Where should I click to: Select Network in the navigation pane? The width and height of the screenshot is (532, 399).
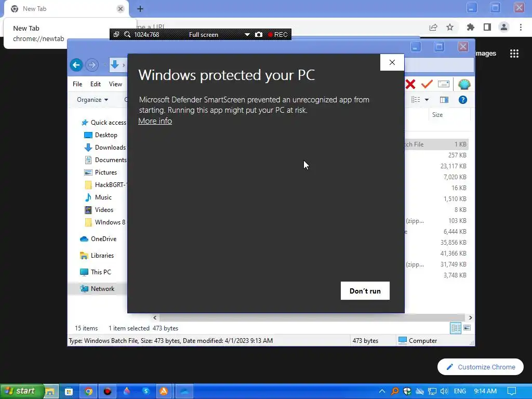coord(97,289)
